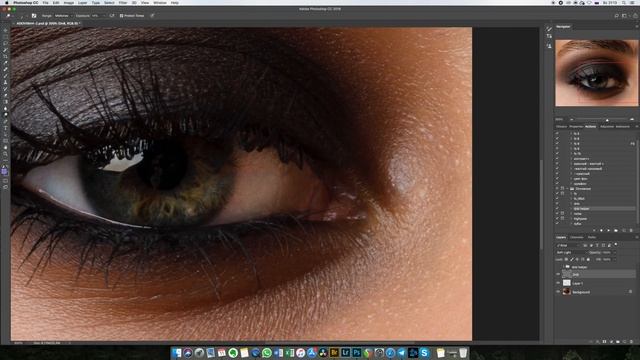640x360 pixels.
Task: Add a layer mask from the Layers panel bottom
Action: click(x=605, y=342)
